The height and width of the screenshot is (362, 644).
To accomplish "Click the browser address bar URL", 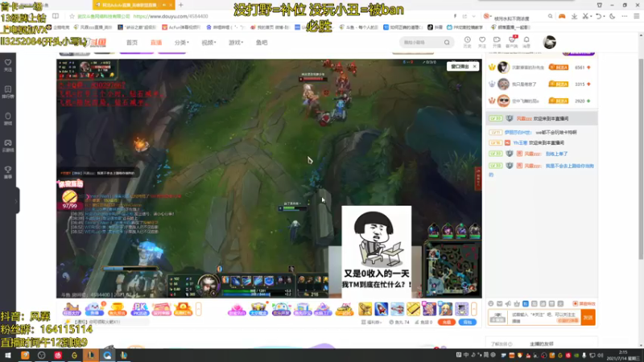I will point(171,16).
